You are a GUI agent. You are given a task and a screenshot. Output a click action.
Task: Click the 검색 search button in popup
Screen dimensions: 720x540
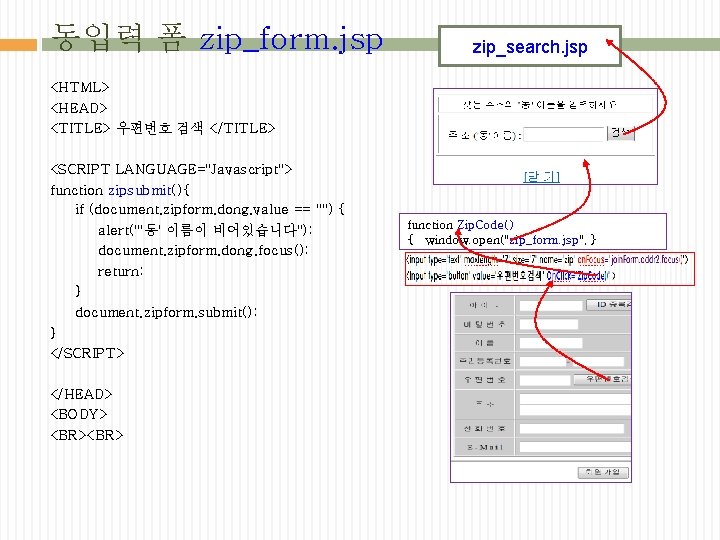tap(621, 133)
